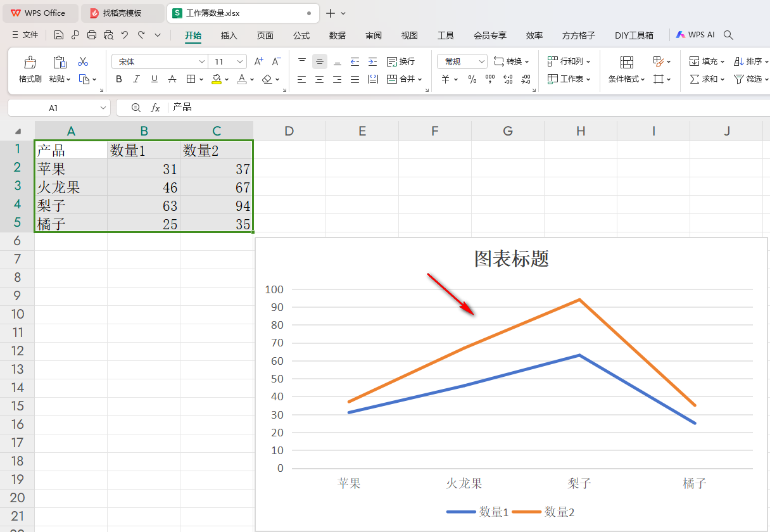Click the Filter (筛选) button
770x532 pixels.
[x=751, y=79]
